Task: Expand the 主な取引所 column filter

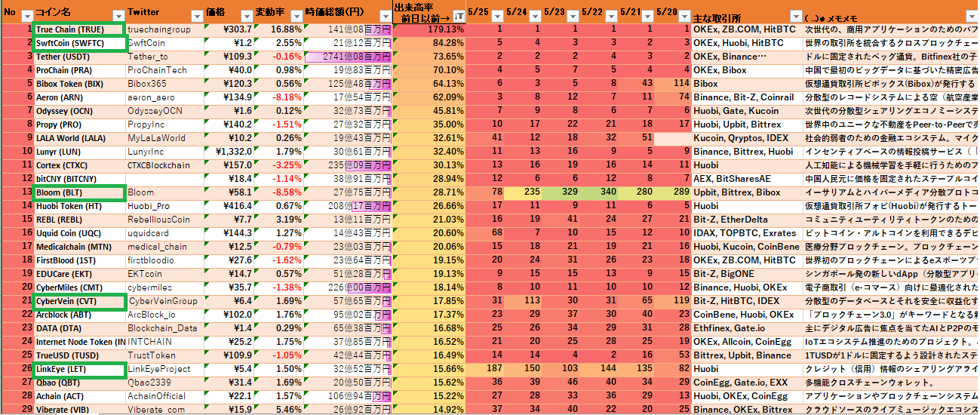Action: (x=796, y=16)
